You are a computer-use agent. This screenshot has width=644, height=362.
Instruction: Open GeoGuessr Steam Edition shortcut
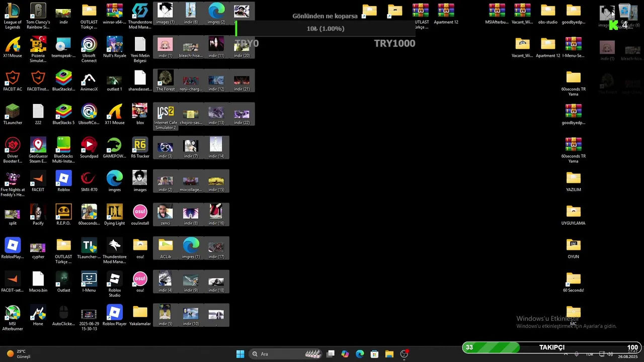38,150
